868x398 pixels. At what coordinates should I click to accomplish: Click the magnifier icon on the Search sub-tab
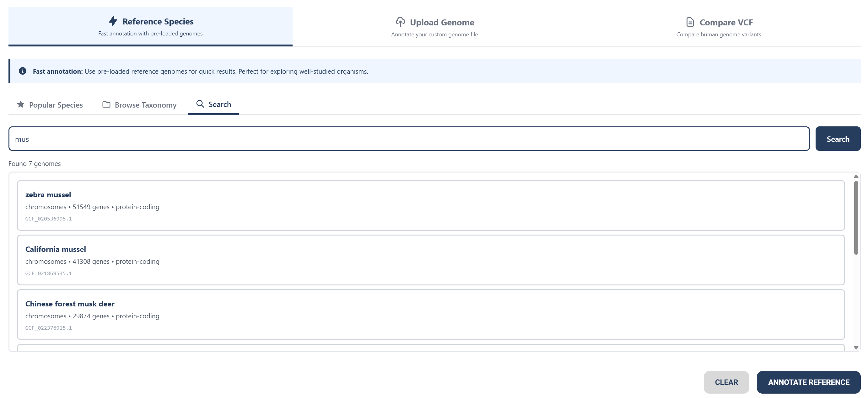coord(200,104)
